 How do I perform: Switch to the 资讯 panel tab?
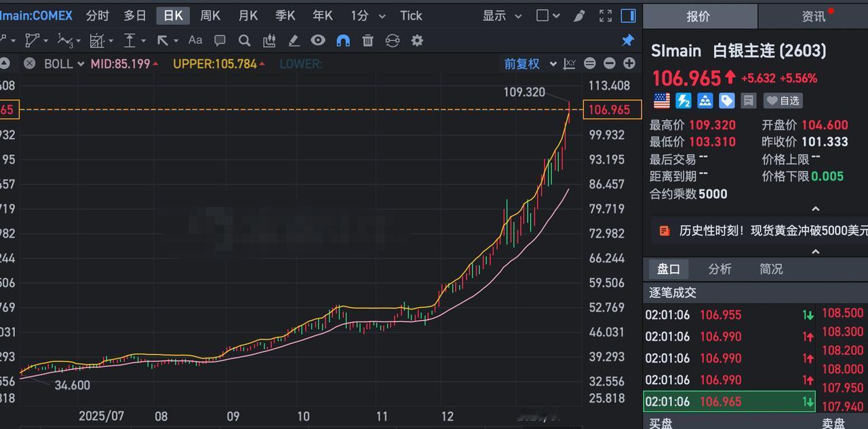tap(813, 16)
